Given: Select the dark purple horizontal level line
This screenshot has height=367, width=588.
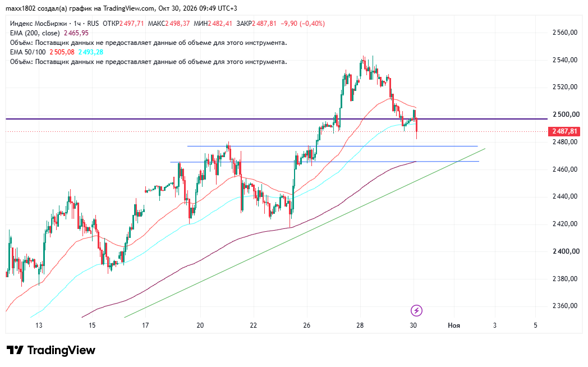Looking at the screenshot, I should [277, 119].
